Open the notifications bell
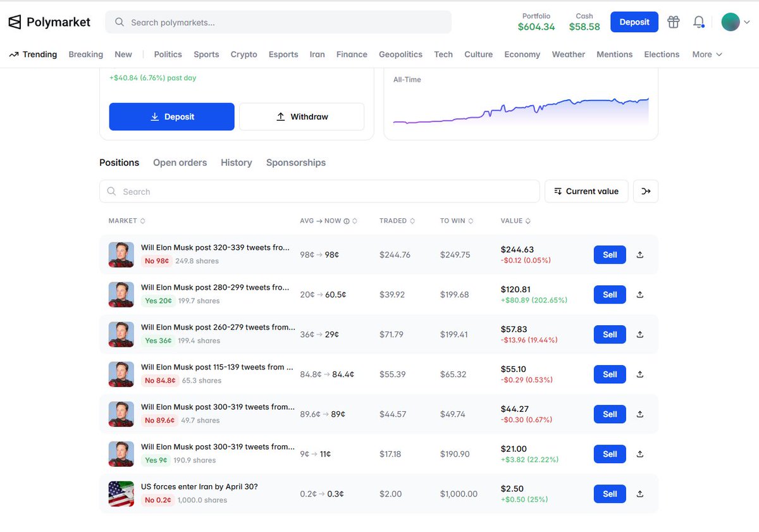Viewport: 759px width, 532px height. (698, 22)
